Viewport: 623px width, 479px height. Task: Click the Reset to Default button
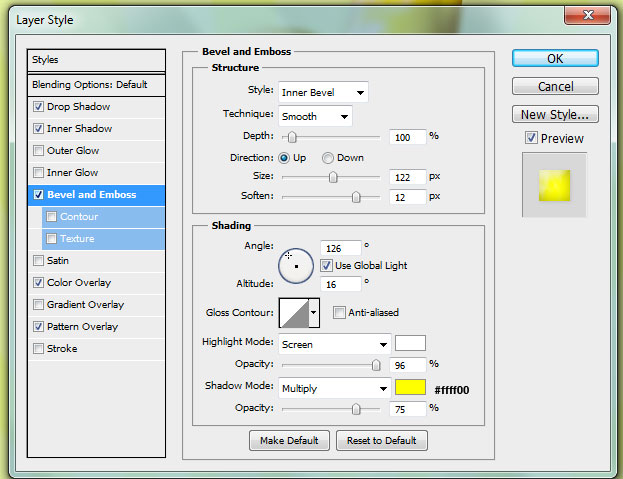(381, 440)
